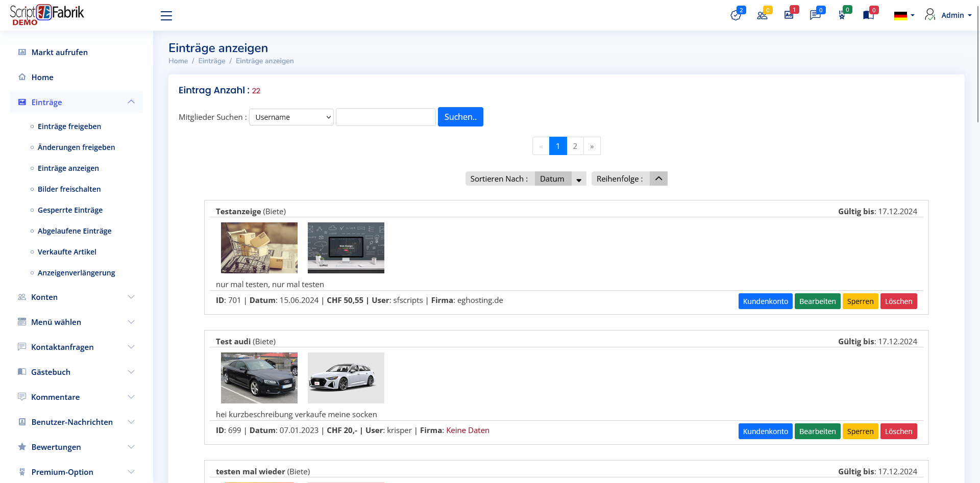Expand the Kontaktanfragen section
The height and width of the screenshot is (483, 980).
tap(131, 347)
